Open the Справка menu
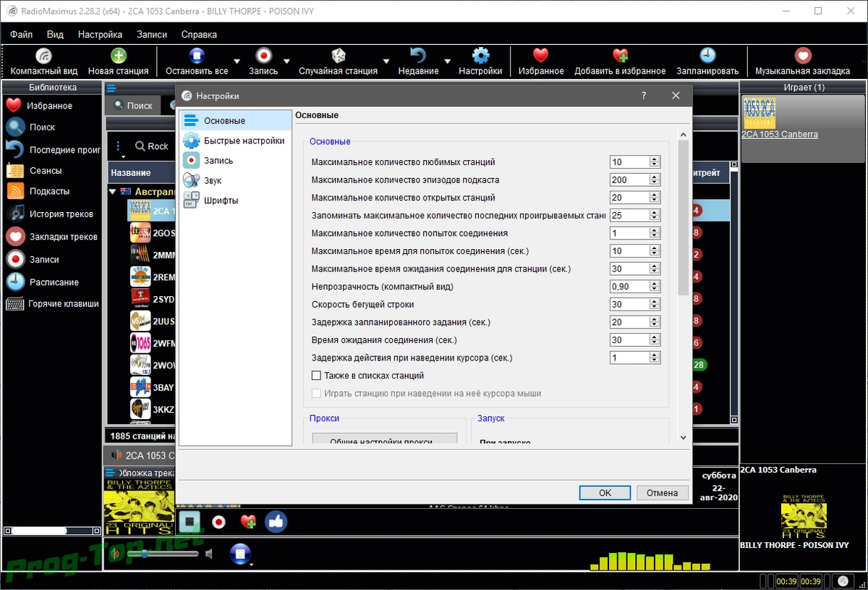This screenshot has width=868, height=590. 199,34
